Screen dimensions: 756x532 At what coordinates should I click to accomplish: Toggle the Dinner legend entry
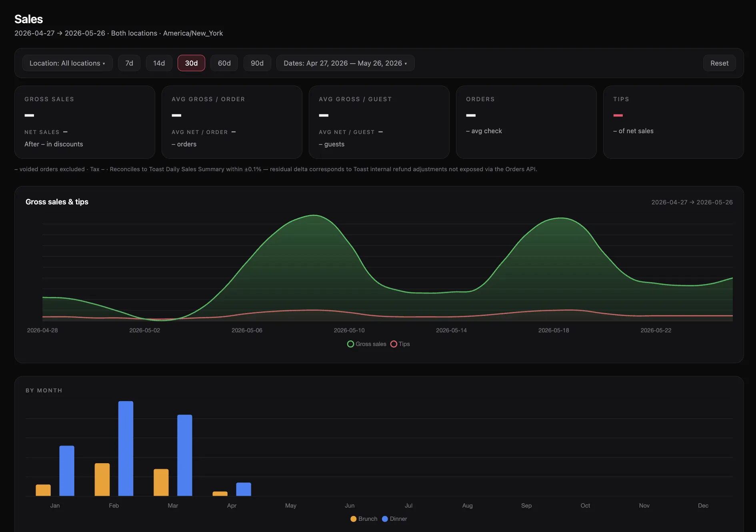tap(394, 519)
